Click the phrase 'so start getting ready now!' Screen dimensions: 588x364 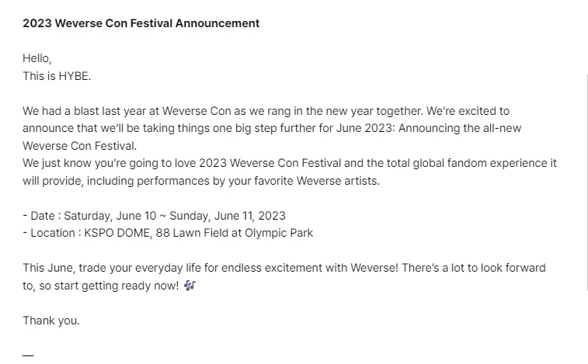click(x=109, y=286)
